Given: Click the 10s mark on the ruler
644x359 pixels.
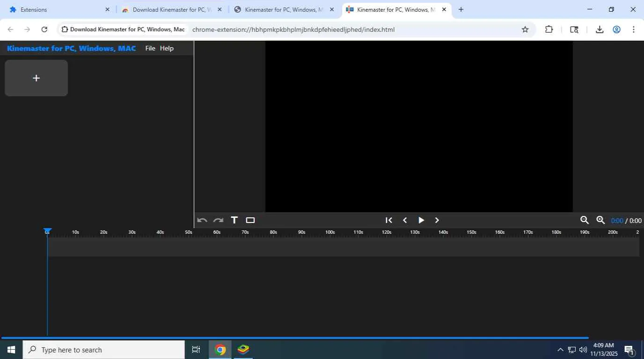Looking at the screenshot, I should pyautogui.click(x=75, y=232).
